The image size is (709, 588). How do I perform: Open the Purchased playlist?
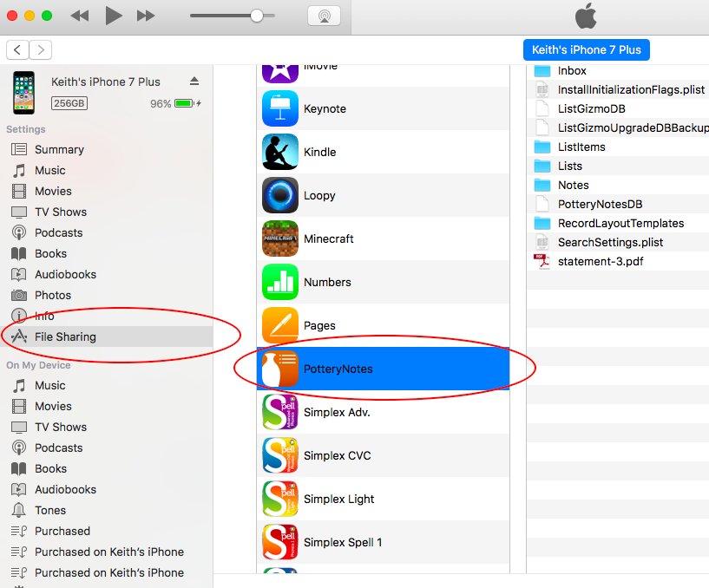point(106,531)
